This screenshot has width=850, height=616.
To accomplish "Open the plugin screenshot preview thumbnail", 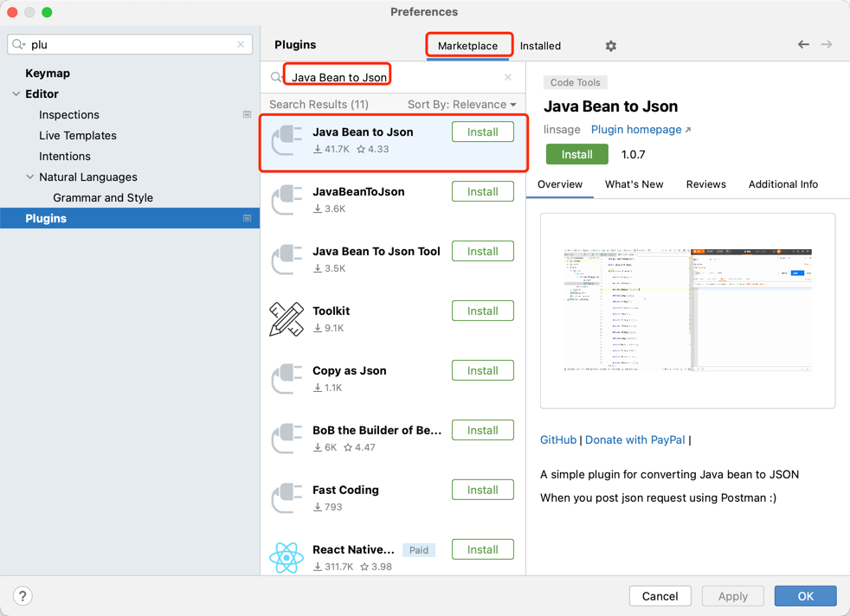I will point(687,311).
